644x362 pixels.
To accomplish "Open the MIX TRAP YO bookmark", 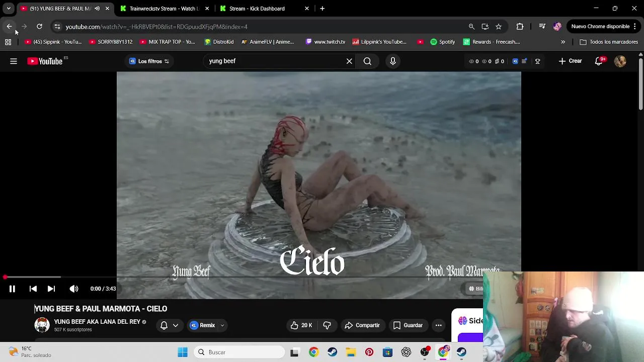I will click(167, 42).
